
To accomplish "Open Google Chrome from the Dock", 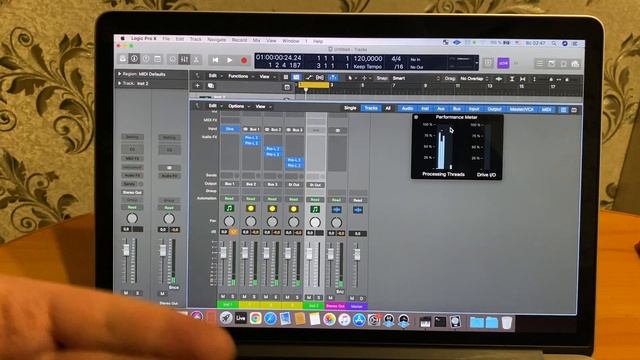I will [256, 318].
